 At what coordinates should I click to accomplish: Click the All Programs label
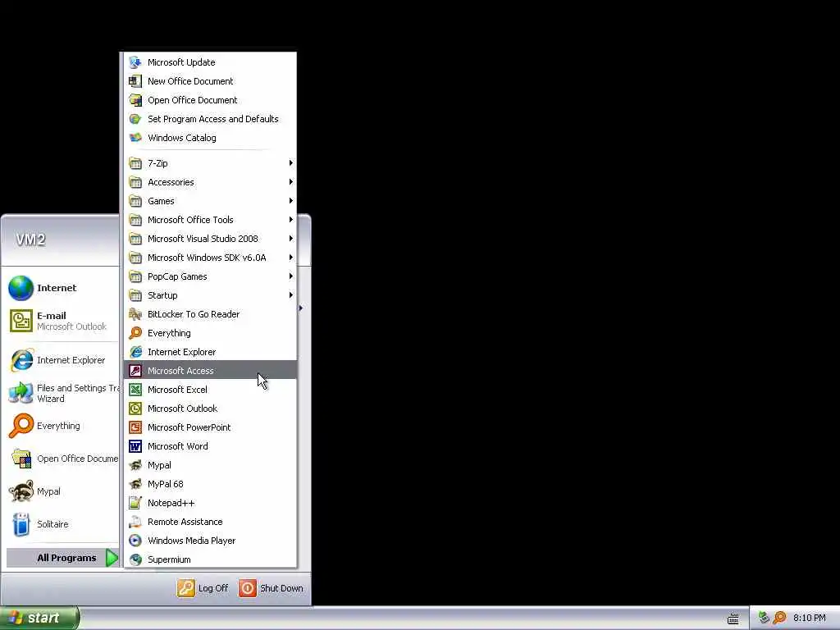[66, 558]
